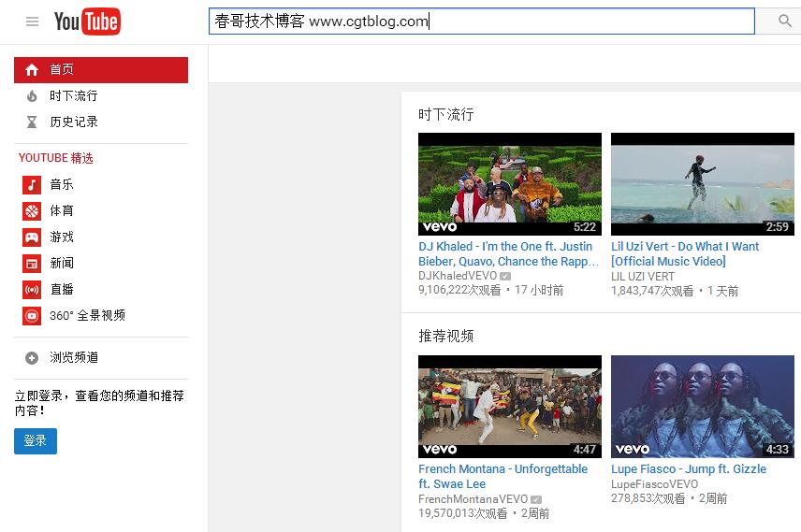This screenshot has height=532, width=801.
Task: Focus the search input field
Action: (481, 21)
